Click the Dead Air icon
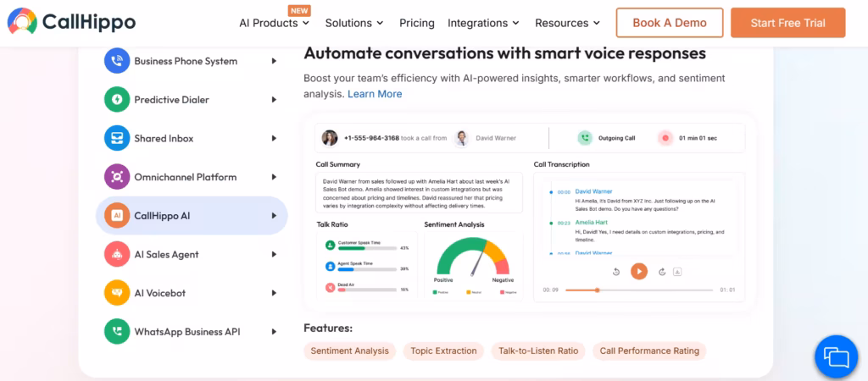 (330, 287)
